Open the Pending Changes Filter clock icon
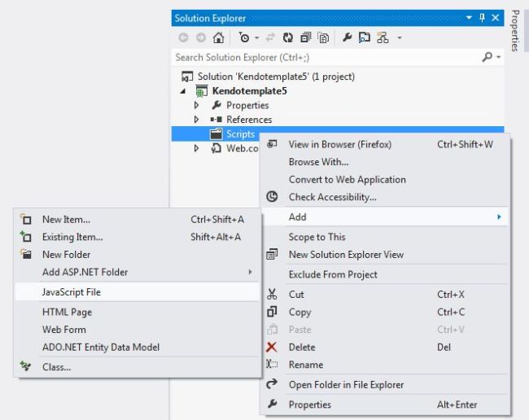 [x=244, y=37]
